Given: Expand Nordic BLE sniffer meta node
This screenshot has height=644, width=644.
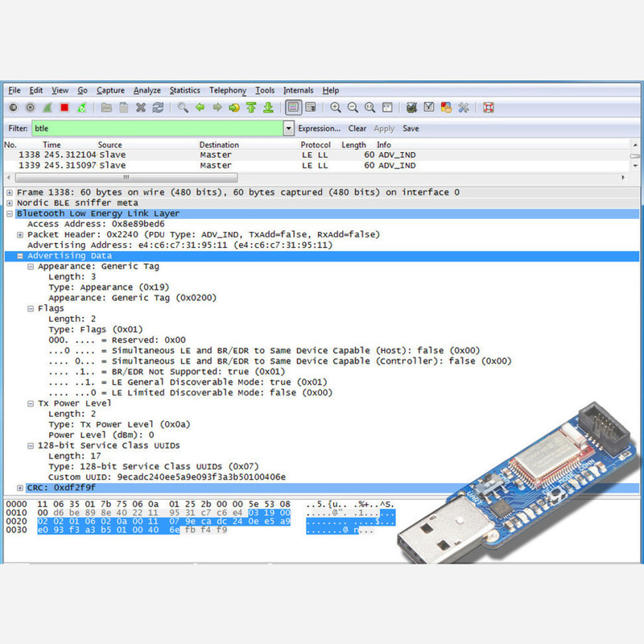Looking at the screenshot, I should [x=10, y=203].
